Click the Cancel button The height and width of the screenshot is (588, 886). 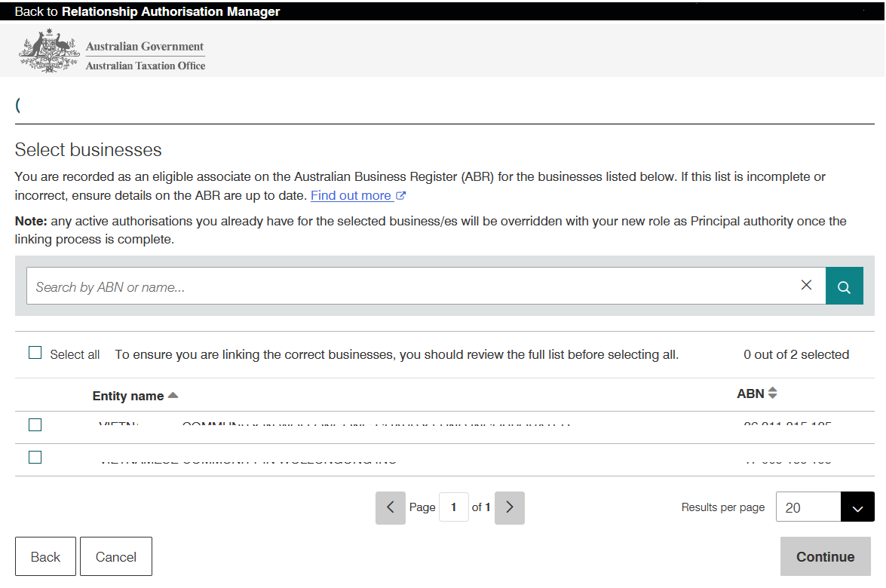[x=116, y=556]
